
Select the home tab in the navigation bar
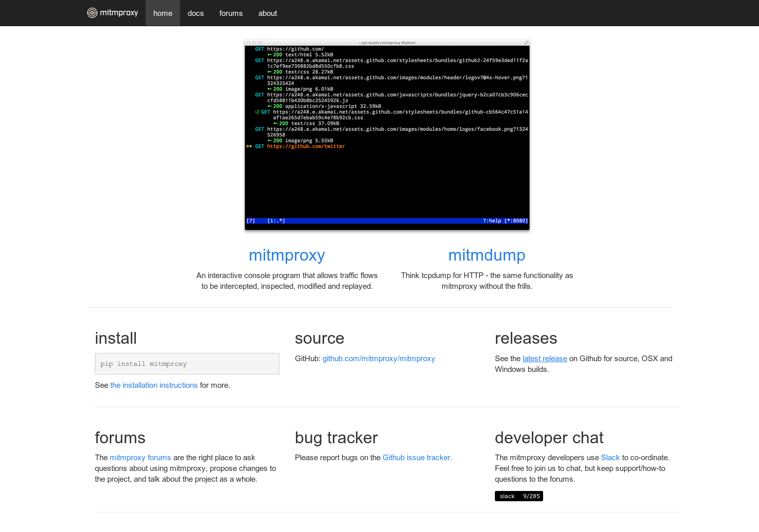tap(162, 13)
